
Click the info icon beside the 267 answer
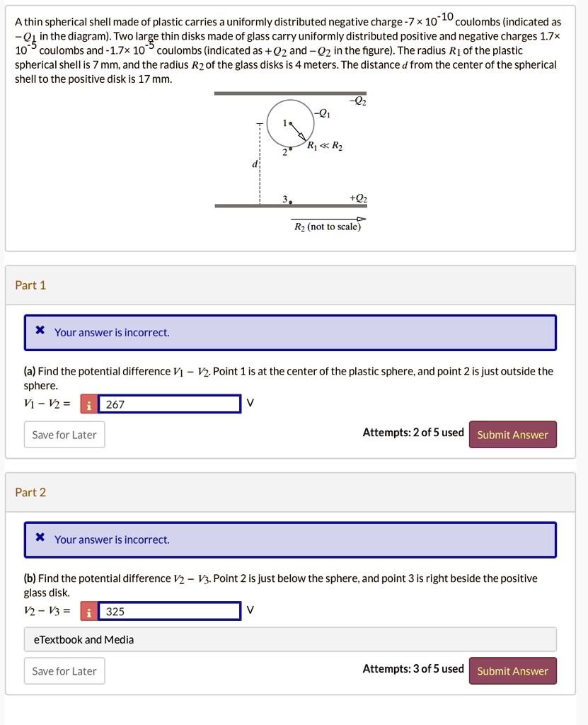pos(88,404)
